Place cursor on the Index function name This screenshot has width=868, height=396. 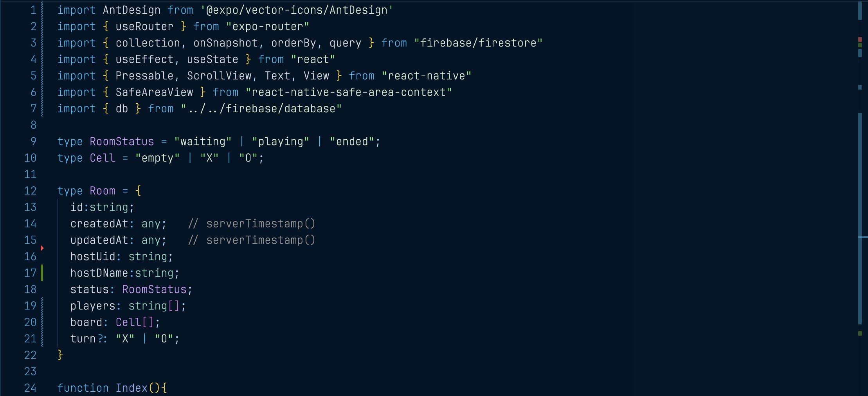[131, 388]
